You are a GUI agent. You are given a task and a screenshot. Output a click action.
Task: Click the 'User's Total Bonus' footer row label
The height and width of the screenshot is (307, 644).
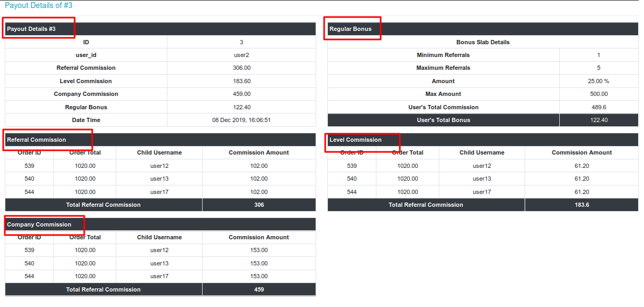[444, 120]
